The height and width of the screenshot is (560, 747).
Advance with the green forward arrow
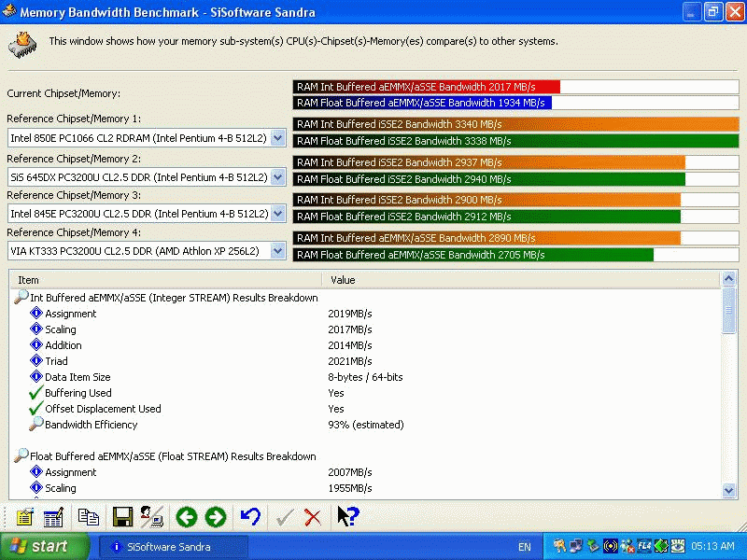click(x=216, y=516)
